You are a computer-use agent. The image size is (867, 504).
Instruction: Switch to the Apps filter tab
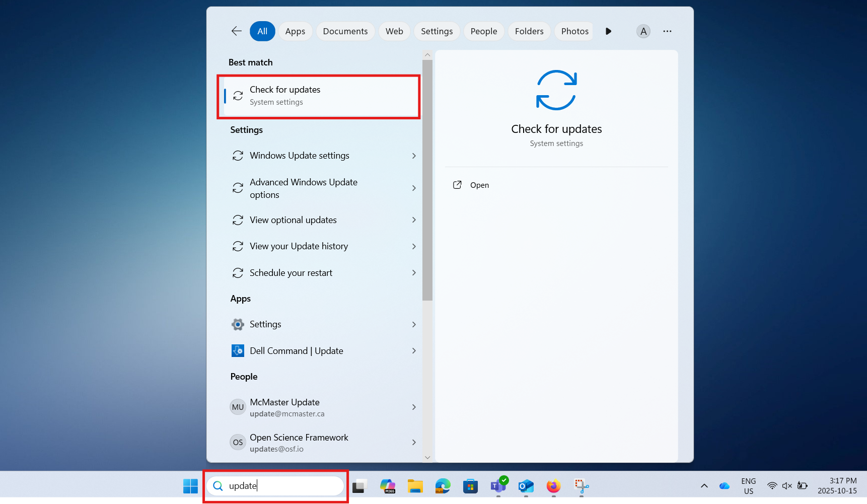tap(295, 31)
